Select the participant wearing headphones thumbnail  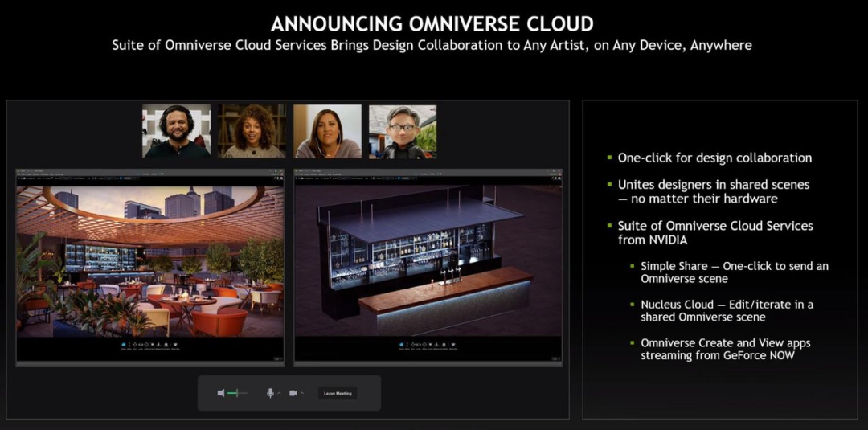click(x=177, y=131)
